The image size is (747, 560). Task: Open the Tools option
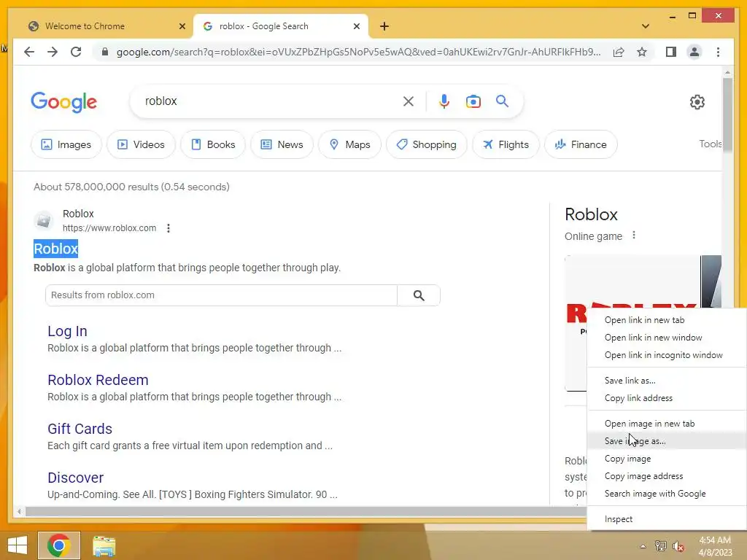(710, 144)
